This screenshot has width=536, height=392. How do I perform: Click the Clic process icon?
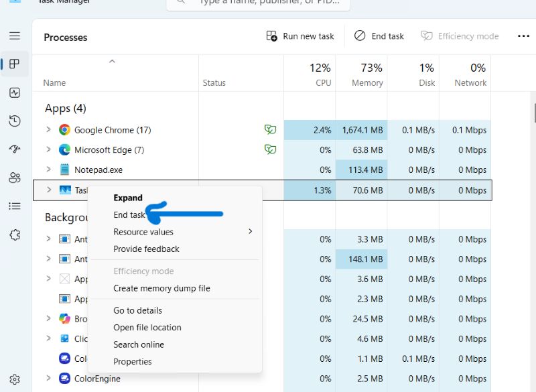(64, 338)
